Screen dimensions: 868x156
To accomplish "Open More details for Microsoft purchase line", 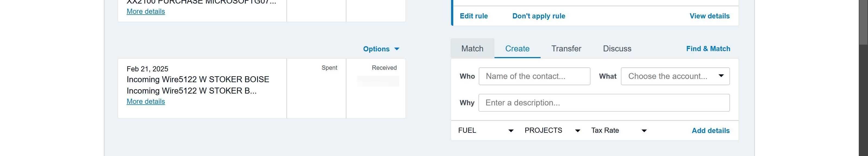I will coord(146,11).
